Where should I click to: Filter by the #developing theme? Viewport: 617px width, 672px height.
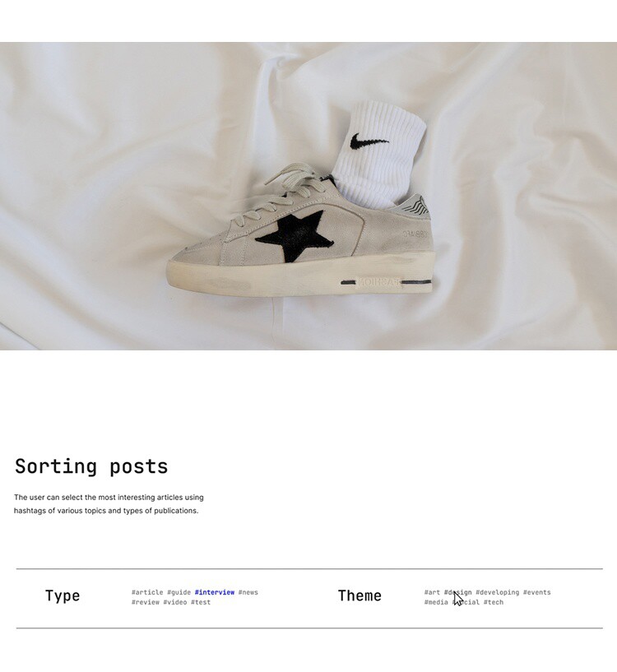pyautogui.click(x=498, y=592)
